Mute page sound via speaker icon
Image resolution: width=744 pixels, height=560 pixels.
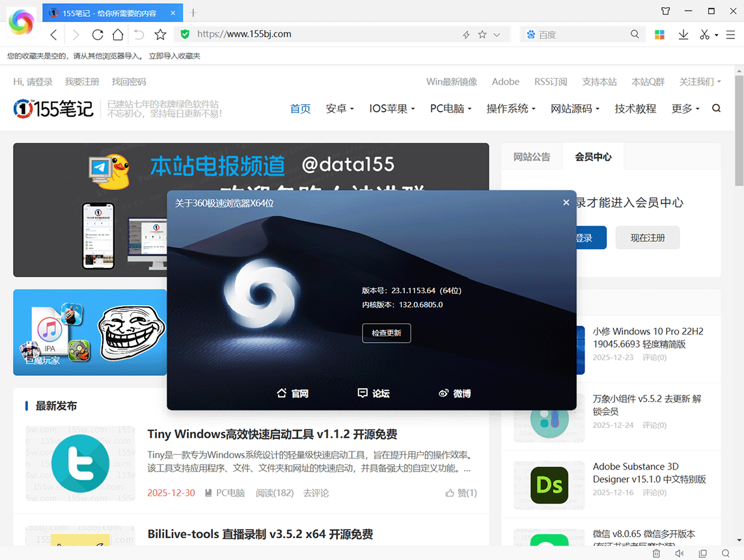(x=679, y=553)
